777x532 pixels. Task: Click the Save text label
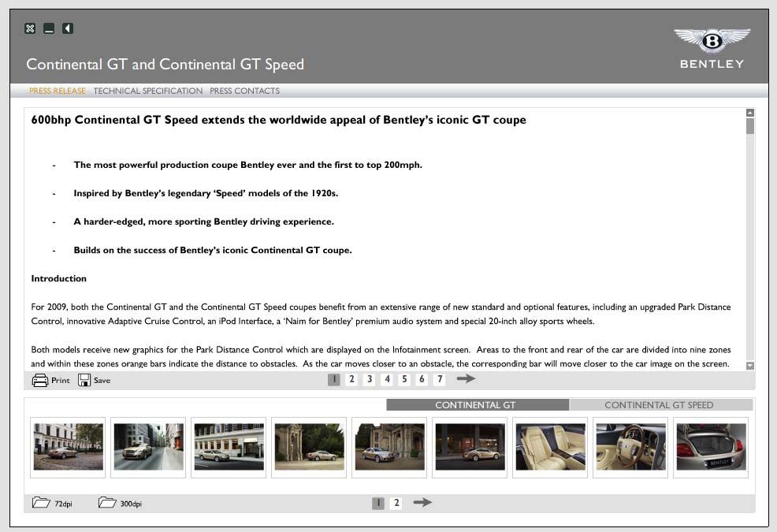(102, 381)
